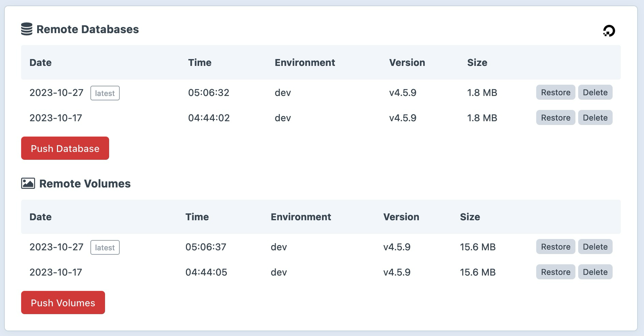Click the Environment column header in Remote Databases
644x336 pixels.
305,62
